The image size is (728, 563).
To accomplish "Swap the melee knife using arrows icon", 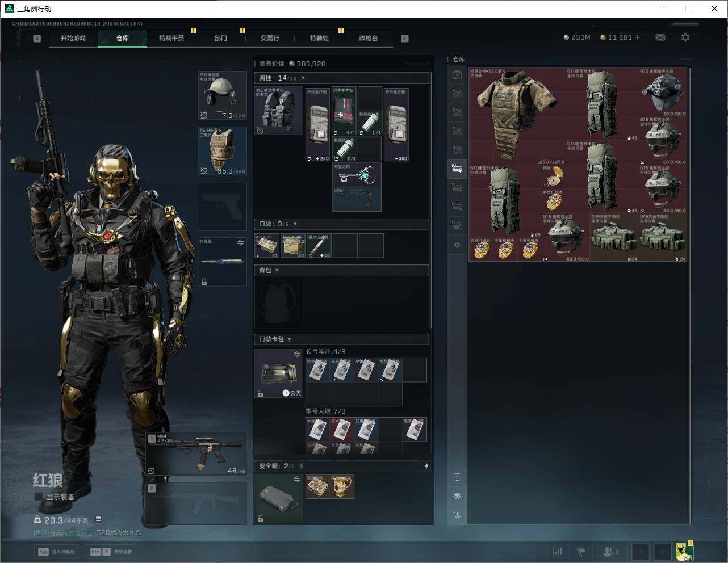I will tap(241, 242).
